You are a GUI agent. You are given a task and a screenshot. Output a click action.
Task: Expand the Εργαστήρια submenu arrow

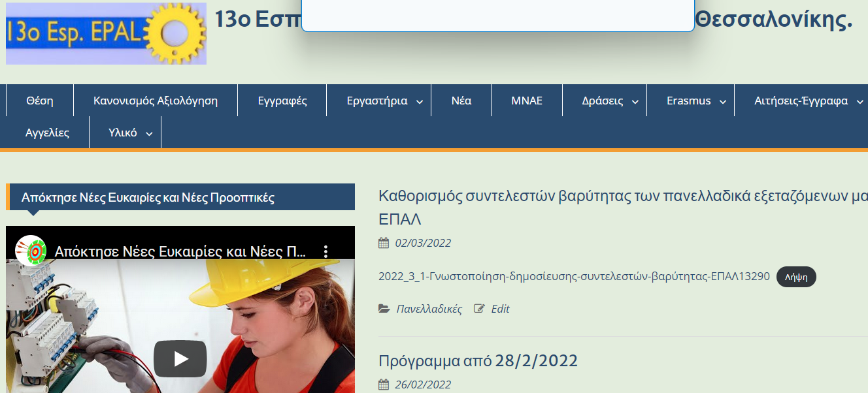tap(420, 101)
